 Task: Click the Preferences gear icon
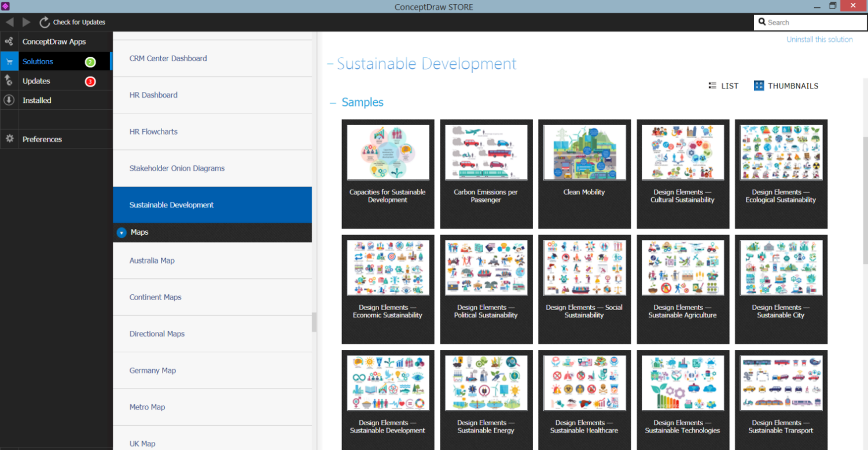click(9, 139)
